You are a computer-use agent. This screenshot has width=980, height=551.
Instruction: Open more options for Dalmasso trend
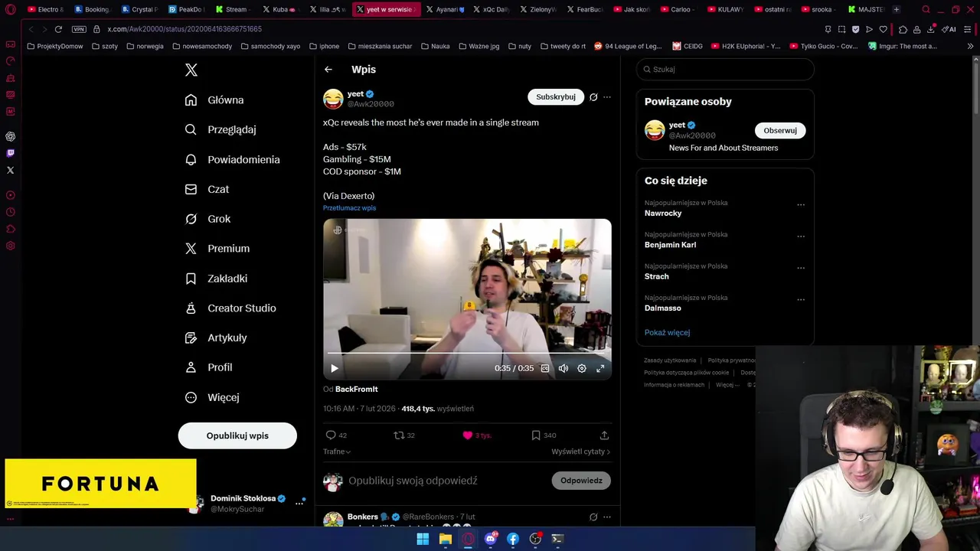click(801, 300)
